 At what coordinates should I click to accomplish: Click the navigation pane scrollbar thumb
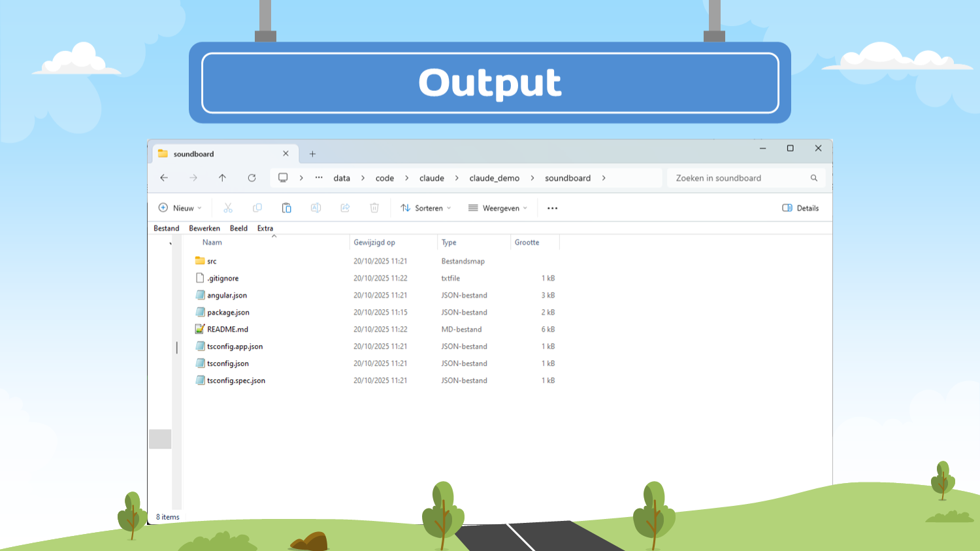click(x=160, y=439)
